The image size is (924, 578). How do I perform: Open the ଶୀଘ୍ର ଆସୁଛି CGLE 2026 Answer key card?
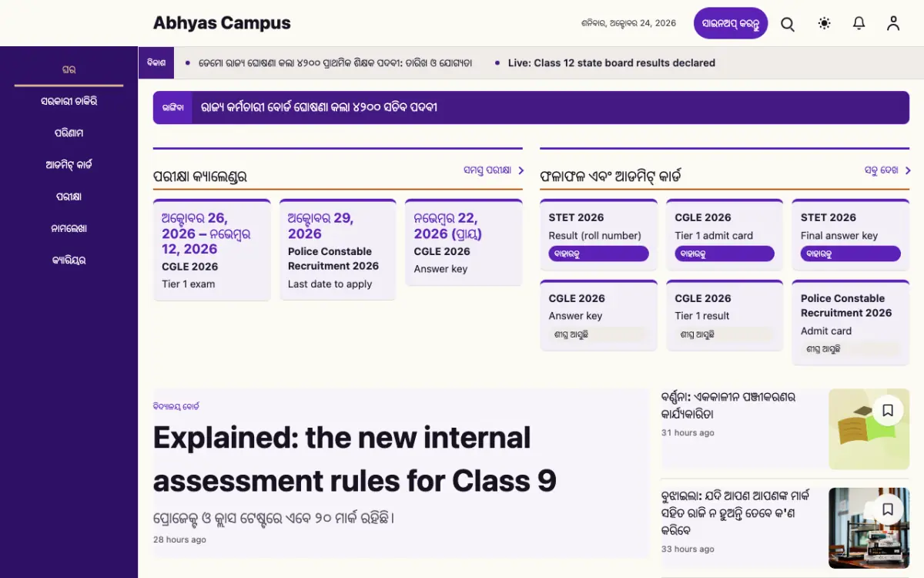coord(598,316)
